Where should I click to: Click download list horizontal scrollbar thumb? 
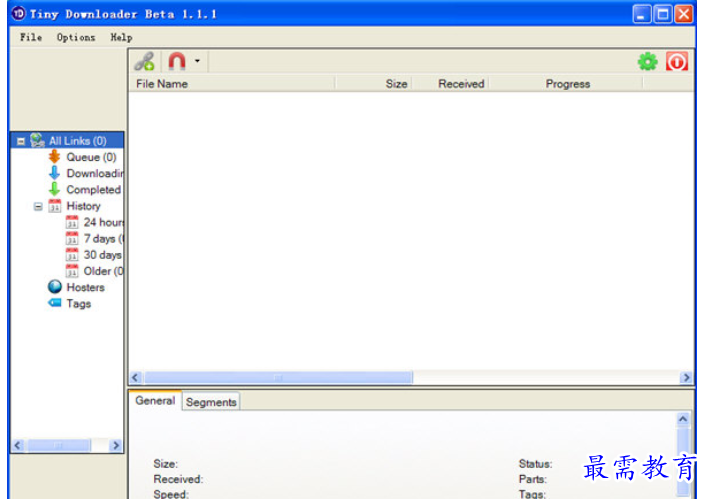click(x=278, y=378)
